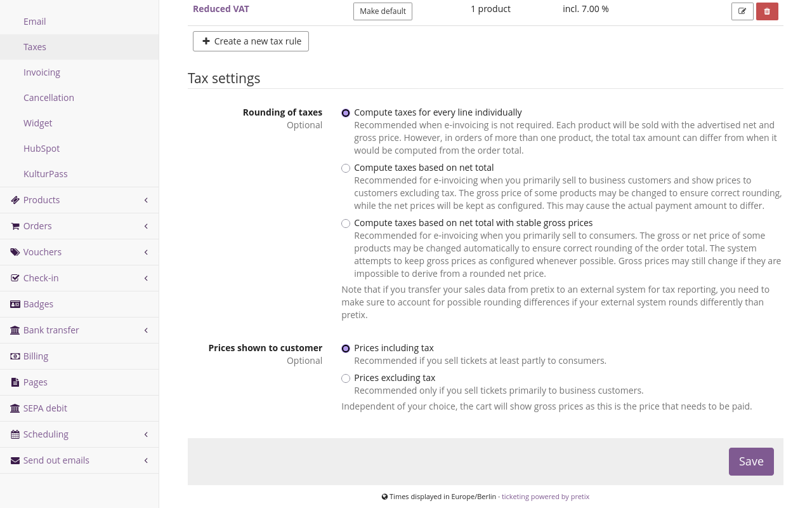Click the delete trash icon for Reduced VAT

[x=767, y=11]
